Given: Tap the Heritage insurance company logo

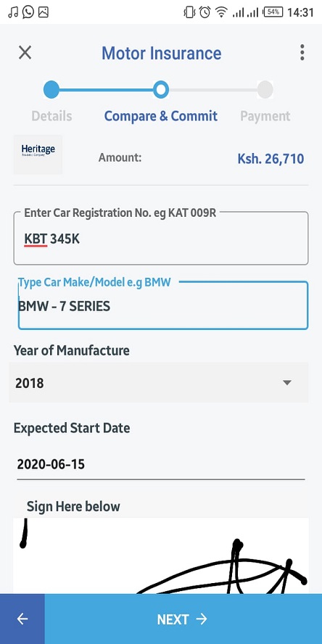Looking at the screenshot, I should [38, 155].
